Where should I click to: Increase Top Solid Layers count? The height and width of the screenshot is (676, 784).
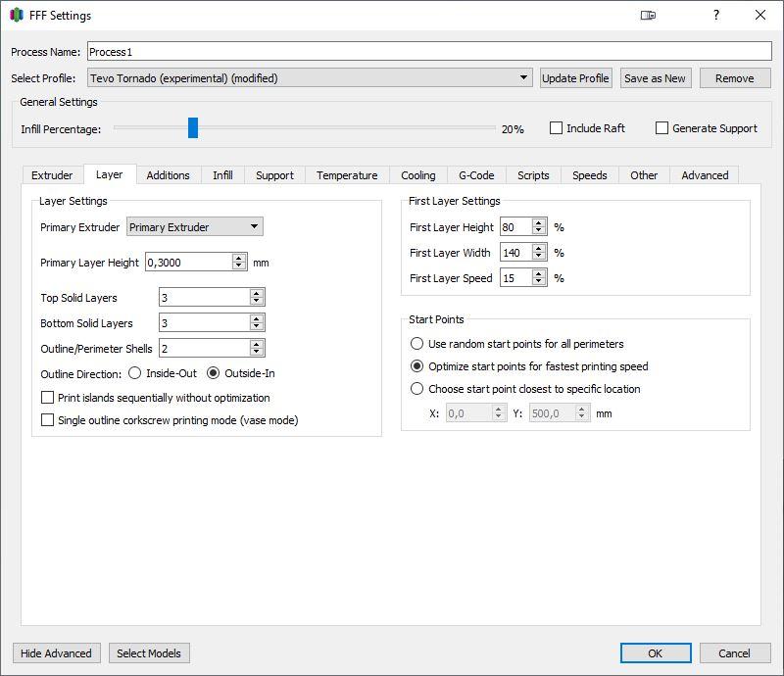pos(257,293)
